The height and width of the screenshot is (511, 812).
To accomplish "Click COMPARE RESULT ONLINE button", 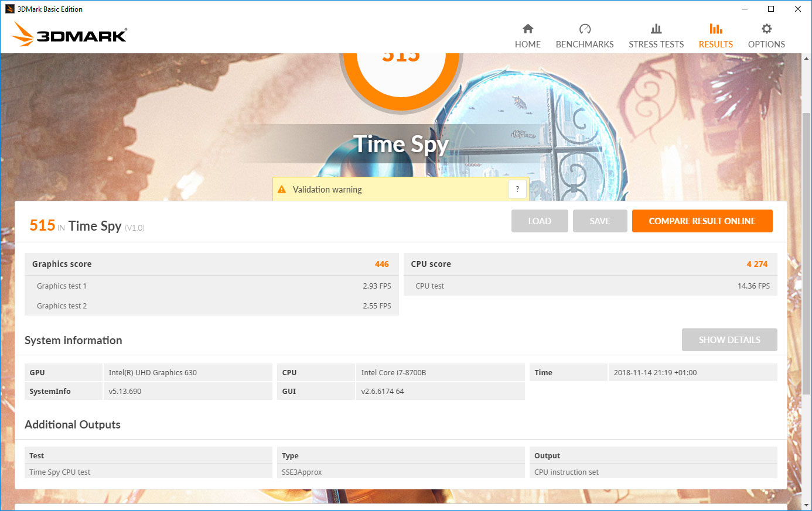I will (x=702, y=221).
